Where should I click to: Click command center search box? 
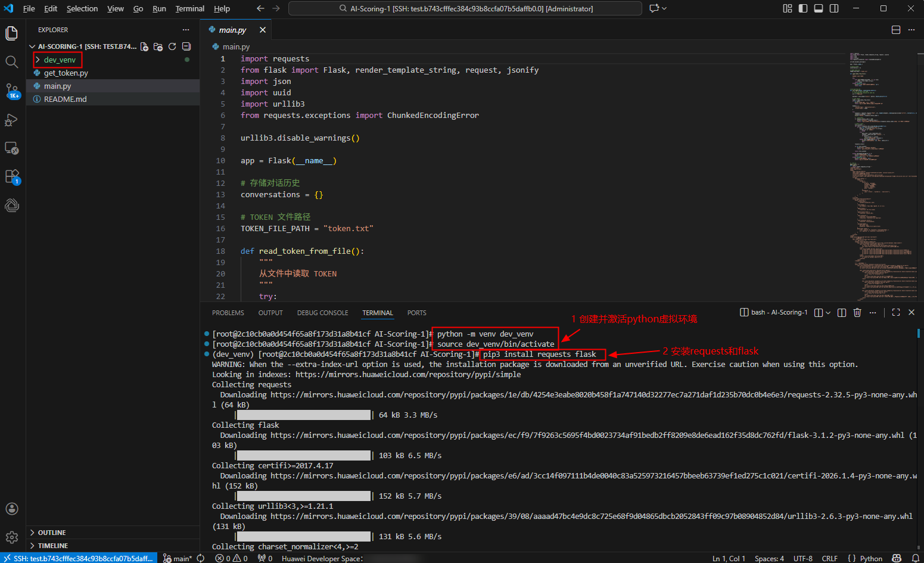pyautogui.click(x=465, y=8)
